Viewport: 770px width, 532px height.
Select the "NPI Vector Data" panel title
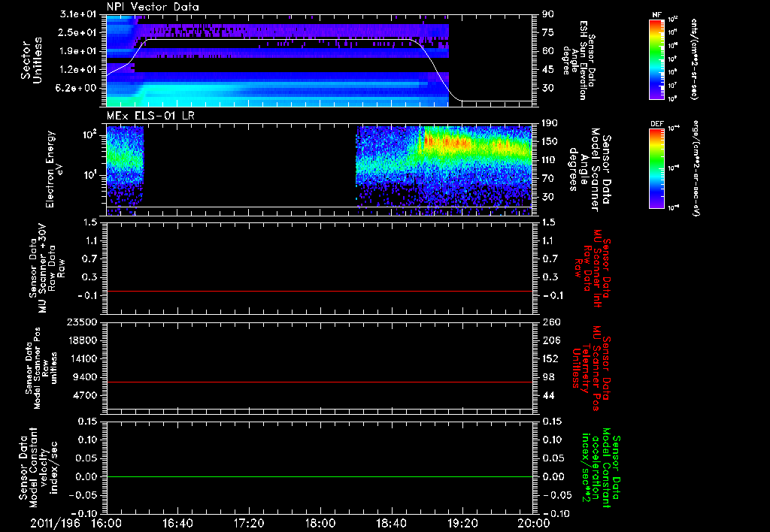[153, 7]
